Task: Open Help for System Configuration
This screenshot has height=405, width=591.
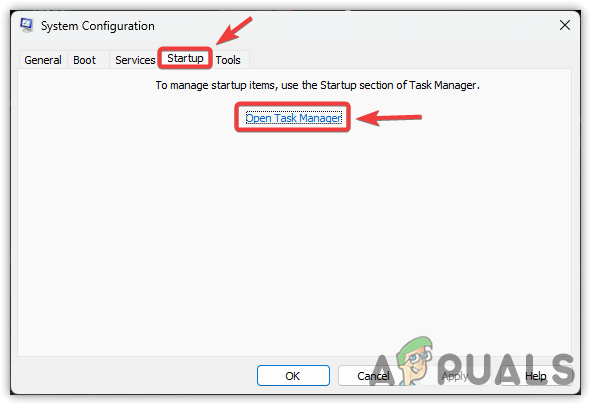Action: [x=535, y=376]
